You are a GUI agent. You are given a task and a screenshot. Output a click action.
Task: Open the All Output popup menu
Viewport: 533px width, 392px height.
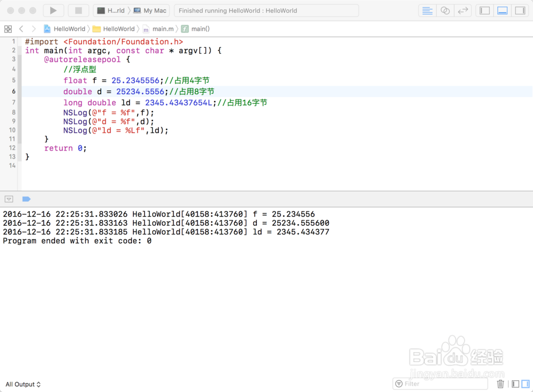tap(23, 384)
